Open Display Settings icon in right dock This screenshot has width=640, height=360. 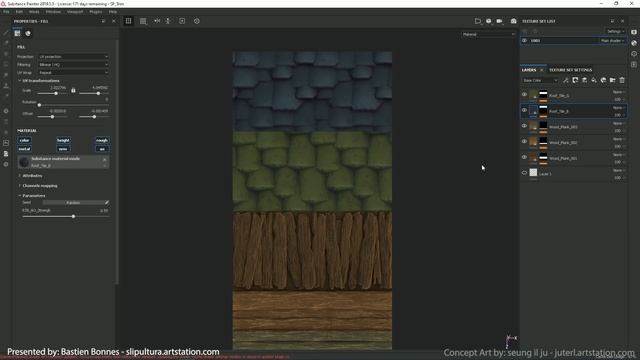pos(634,32)
